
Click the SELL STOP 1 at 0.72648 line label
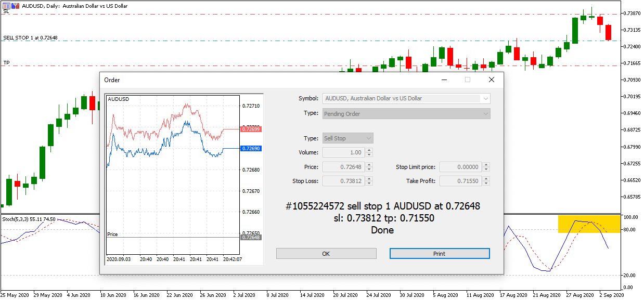pos(30,38)
